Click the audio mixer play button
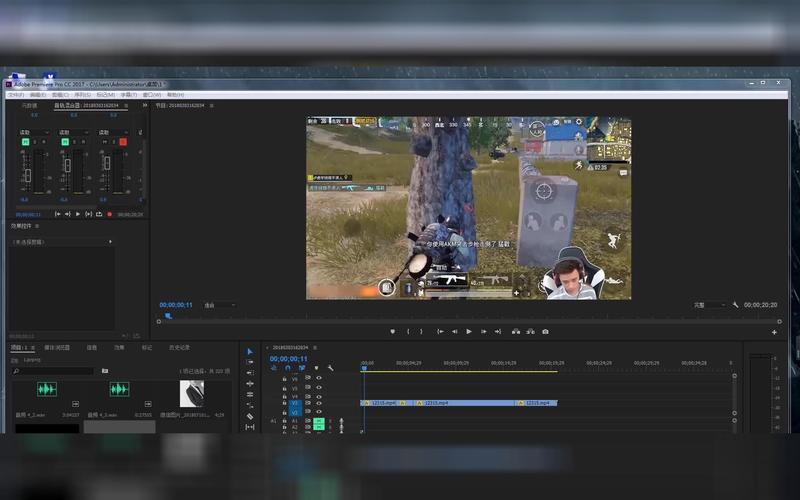This screenshot has width=800, height=500. click(x=78, y=214)
